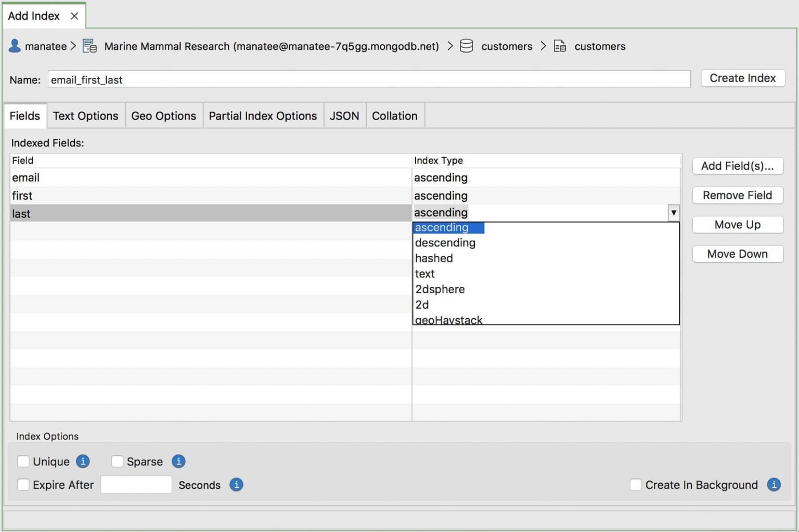
Task: Open info tooltip beside Seconds field
Action: (236, 484)
